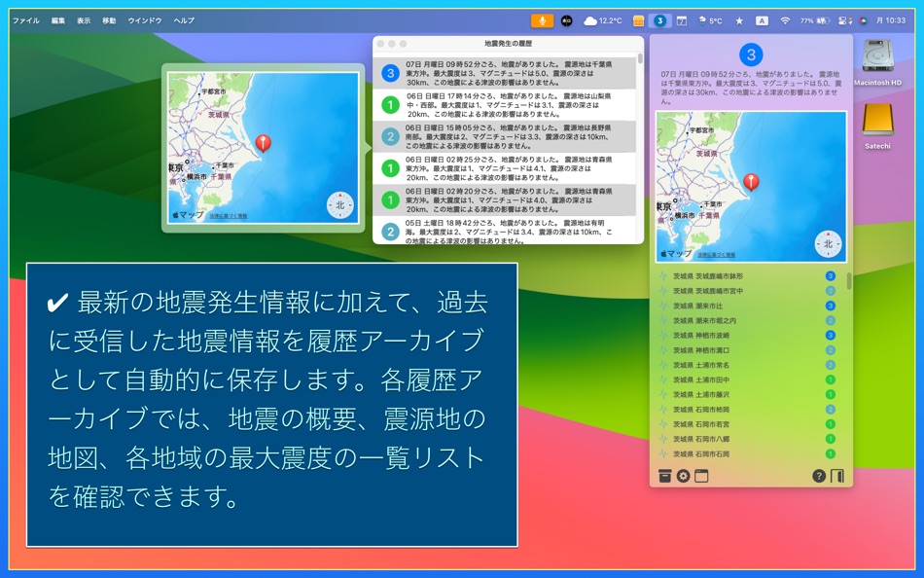Click the compass in the side panel map
Viewport: 924px width, 578px height.
828,243
